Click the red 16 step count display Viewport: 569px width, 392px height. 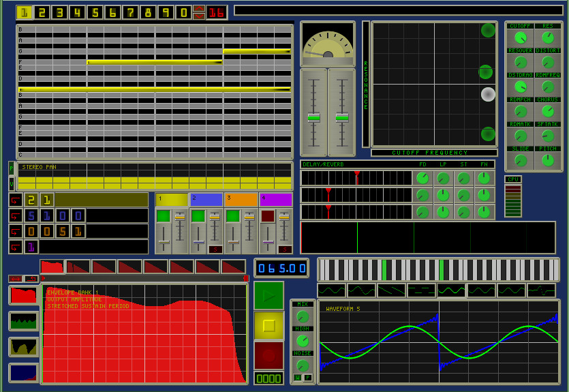coord(217,13)
